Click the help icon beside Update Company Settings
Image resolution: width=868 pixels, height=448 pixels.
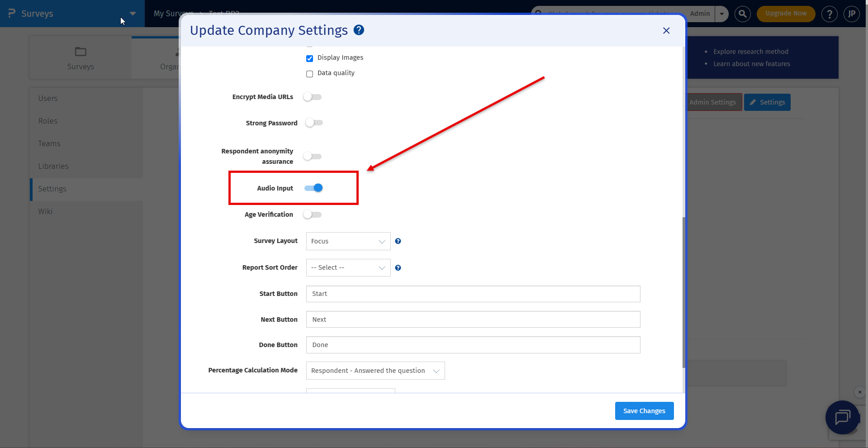coord(359,30)
